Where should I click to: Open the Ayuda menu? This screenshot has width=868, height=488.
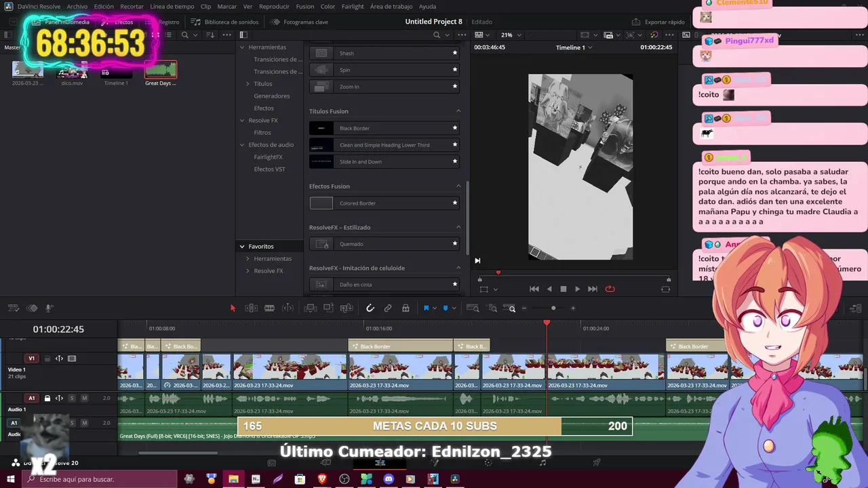[427, 6]
